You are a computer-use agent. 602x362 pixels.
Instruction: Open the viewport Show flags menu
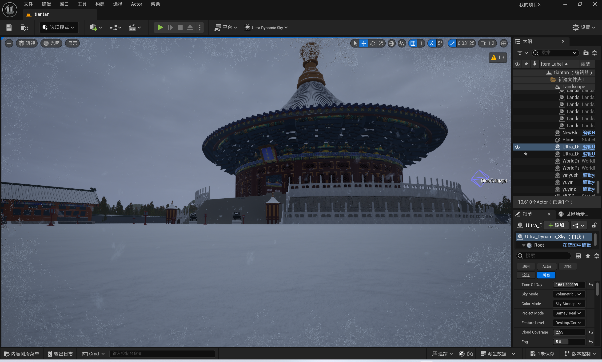72,43
